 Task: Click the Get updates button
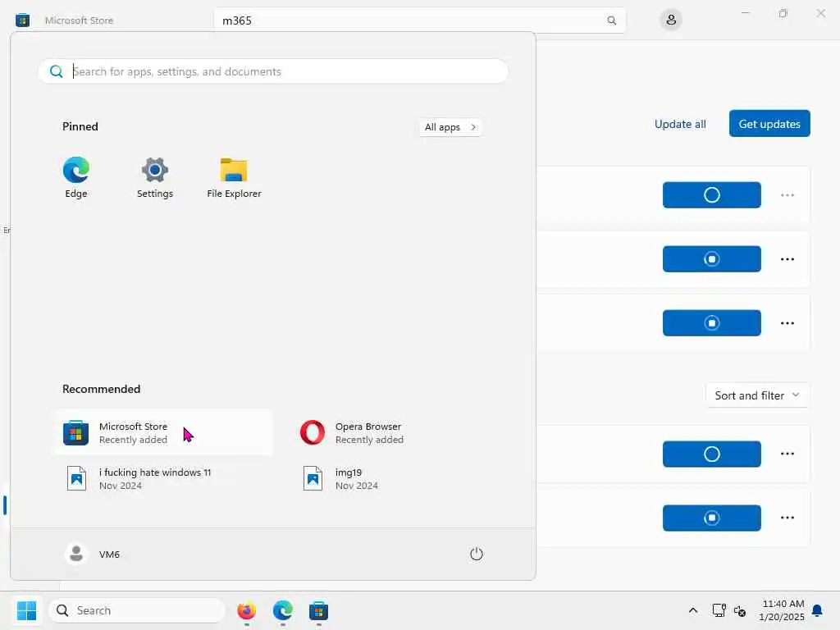[x=769, y=124]
